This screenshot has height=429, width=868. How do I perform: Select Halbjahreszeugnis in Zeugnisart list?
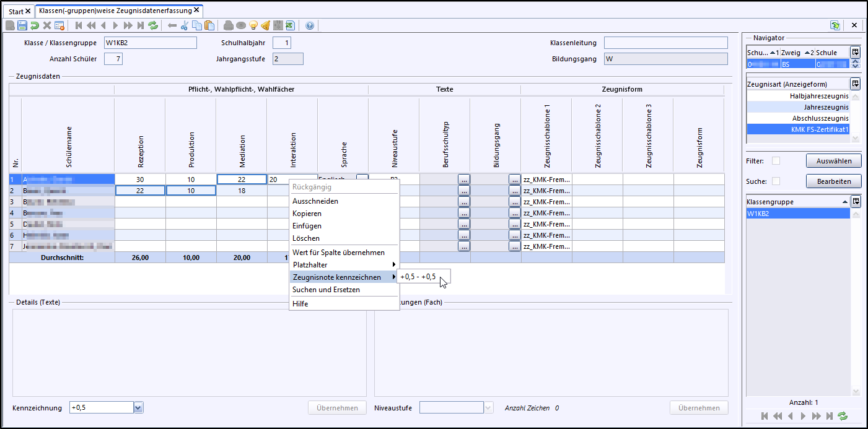pos(818,97)
